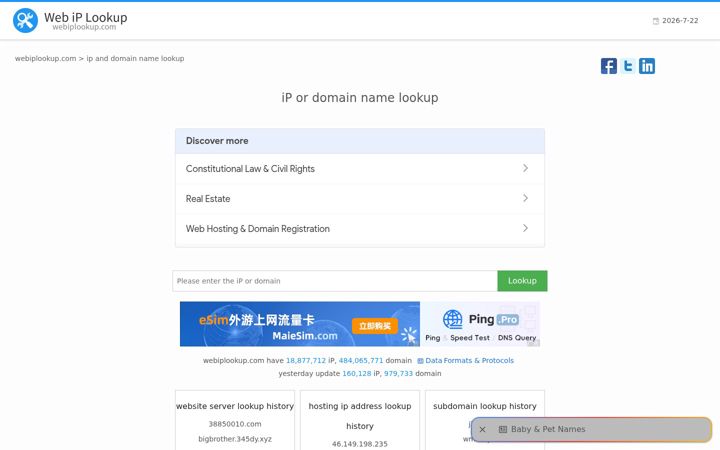This screenshot has width=720, height=450.
Task: Click the Data Formats & Protocols icon
Action: (x=420, y=361)
